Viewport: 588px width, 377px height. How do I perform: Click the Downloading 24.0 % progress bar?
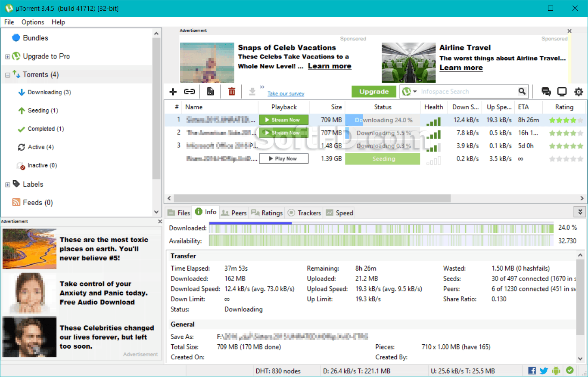383,120
